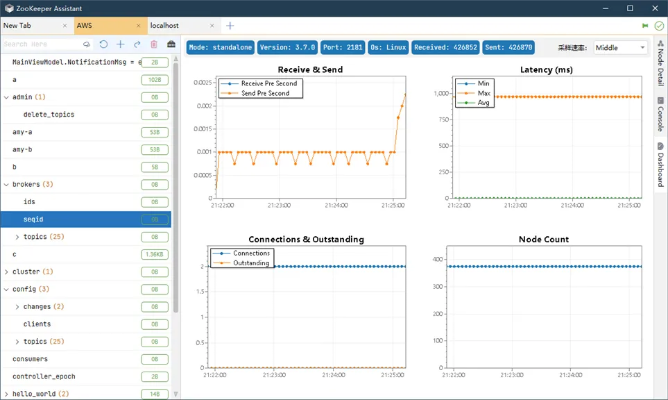Click the green checkmark status icon
Image resolution: width=668 pixels, height=400 pixels.
pos(659,26)
